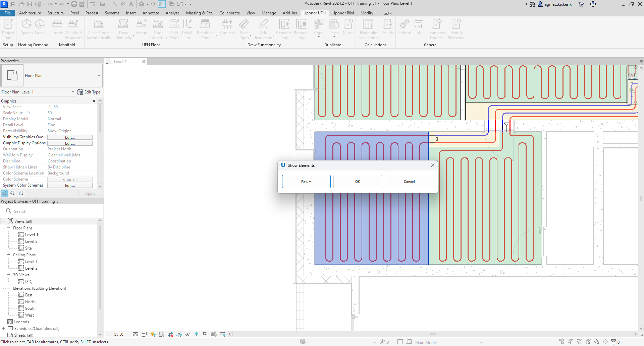
Task: Open the Systems ribbon tab
Action: tap(112, 13)
